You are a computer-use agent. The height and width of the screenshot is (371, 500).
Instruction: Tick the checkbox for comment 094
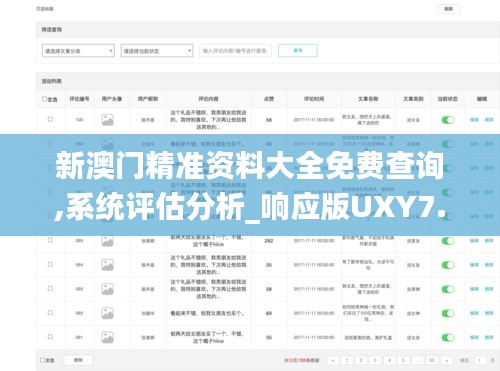(50, 264)
